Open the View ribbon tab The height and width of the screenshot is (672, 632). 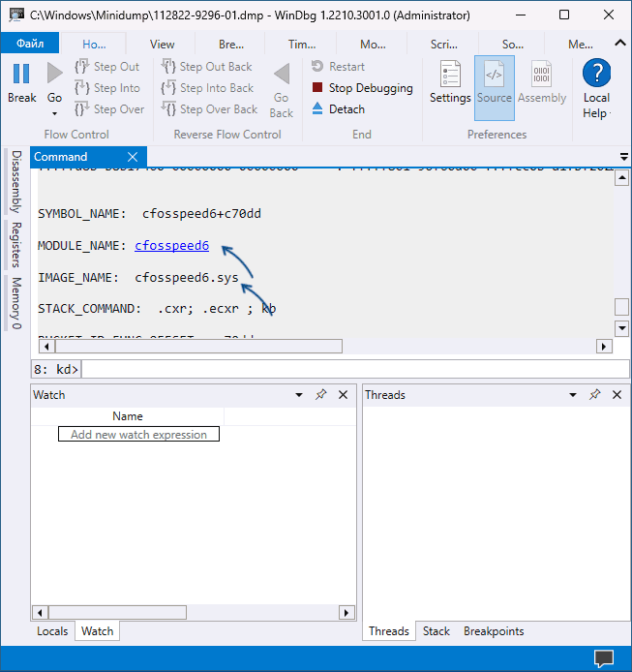click(x=162, y=44)
